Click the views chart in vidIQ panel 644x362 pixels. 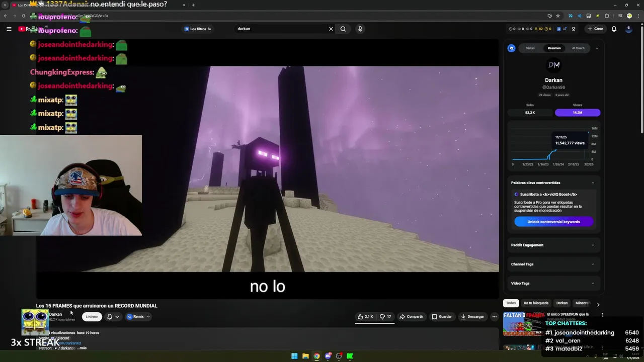click(553, 146)
